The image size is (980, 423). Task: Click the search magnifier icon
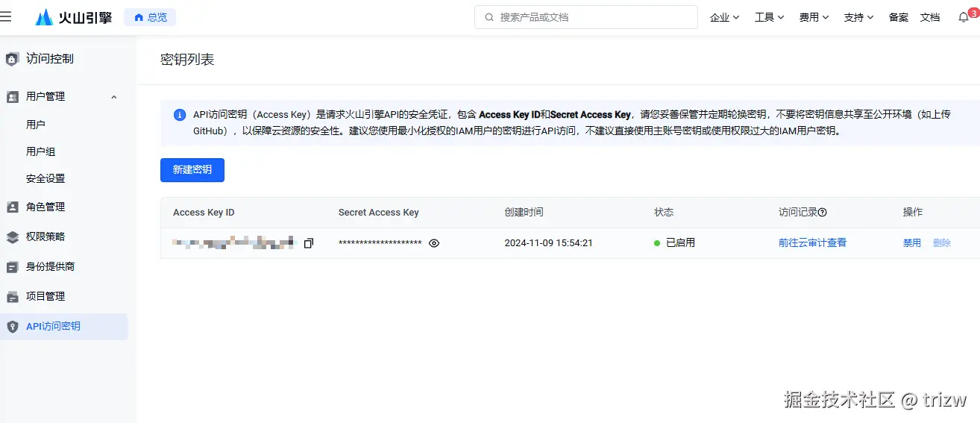click(x=489, y=17)
